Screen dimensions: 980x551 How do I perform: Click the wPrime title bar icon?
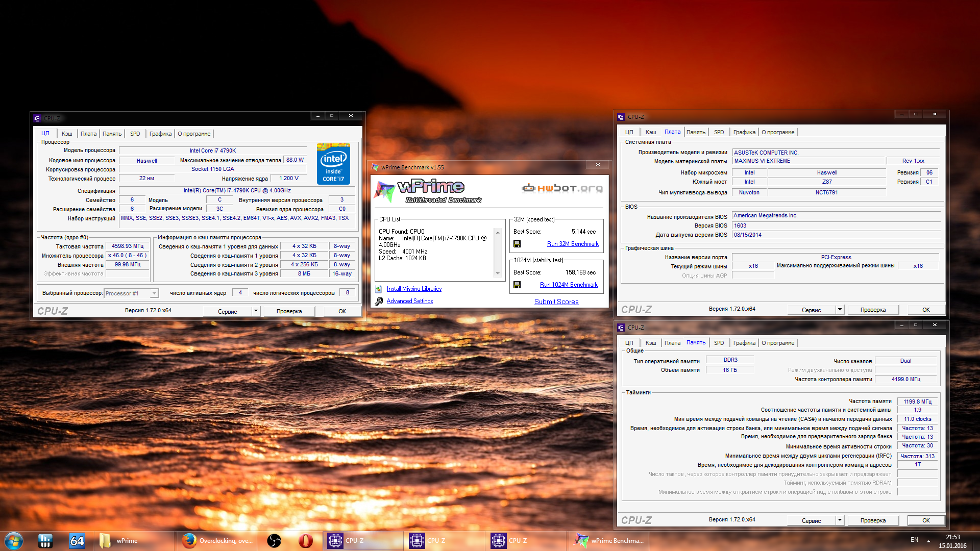click(x=375, y=167)
